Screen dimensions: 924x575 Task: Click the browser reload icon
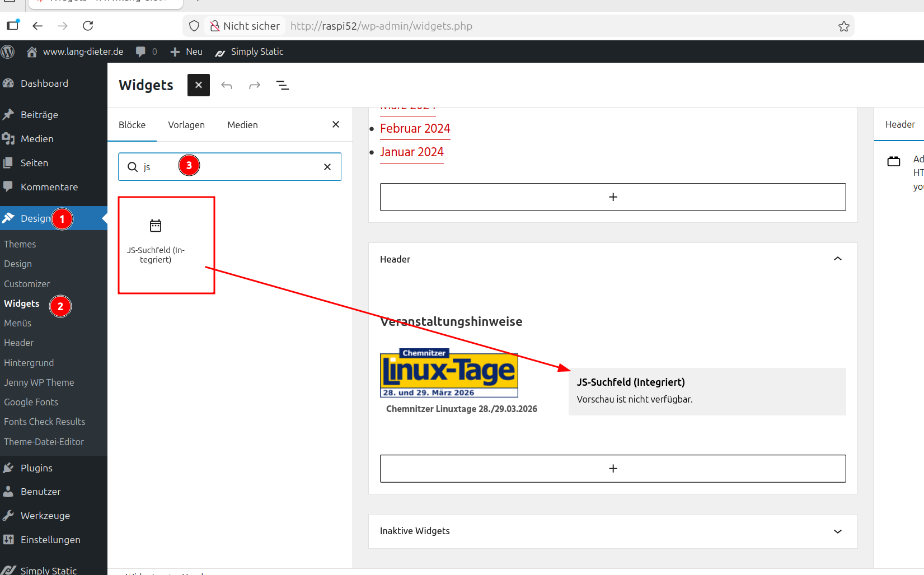click(x=88, y=26)
